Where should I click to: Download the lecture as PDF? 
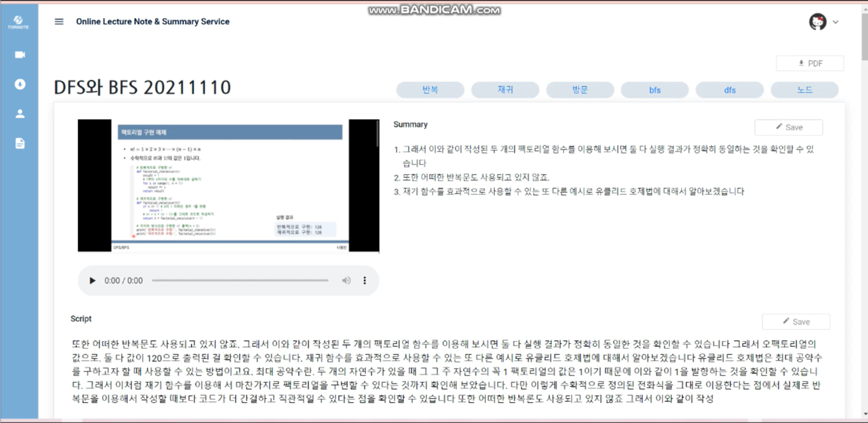click(x=810, y=63)
